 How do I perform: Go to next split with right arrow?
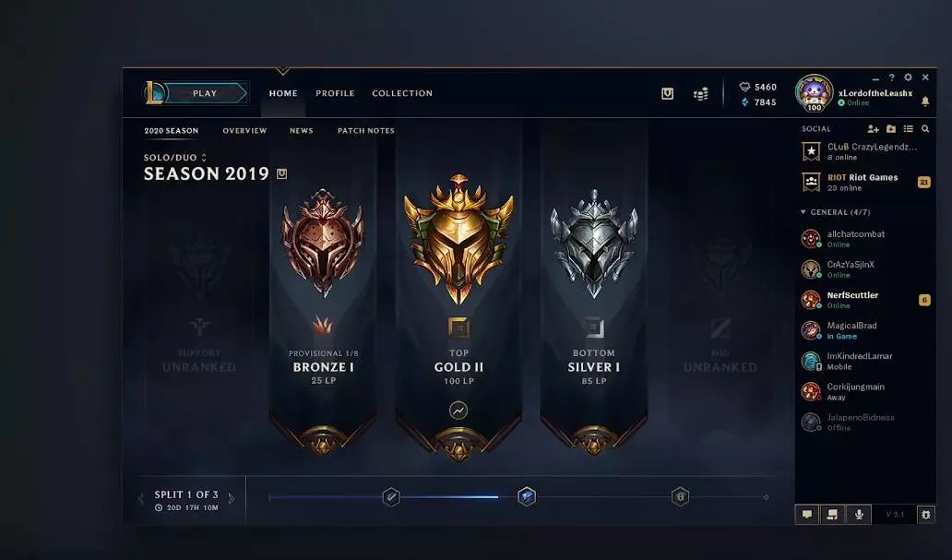[232, 499]
